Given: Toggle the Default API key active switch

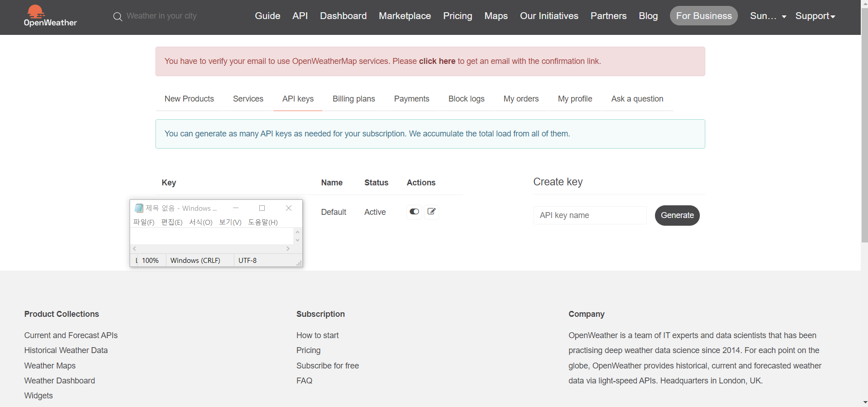Looking at the screenshot, I should (414, 212).
